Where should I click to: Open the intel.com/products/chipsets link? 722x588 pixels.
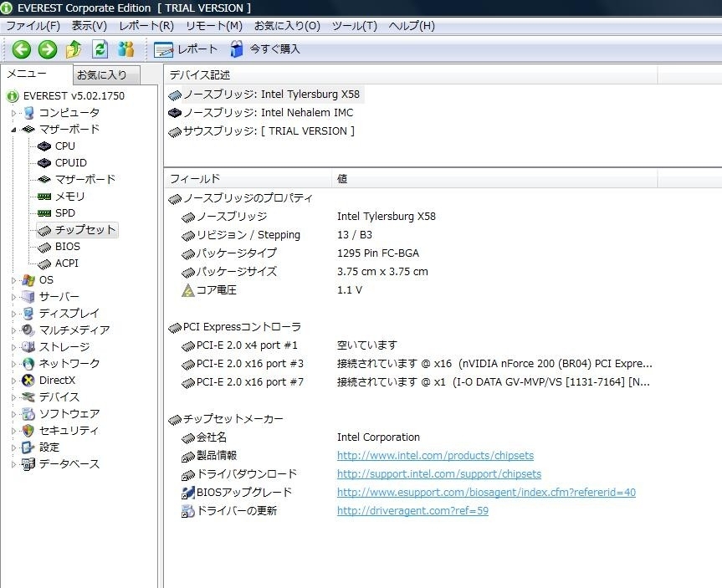(435, 455)
